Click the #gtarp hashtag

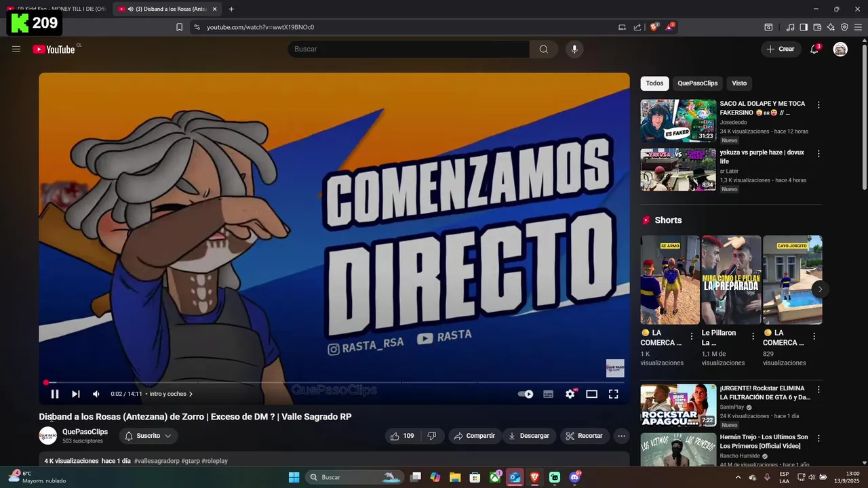coord(190,461)
